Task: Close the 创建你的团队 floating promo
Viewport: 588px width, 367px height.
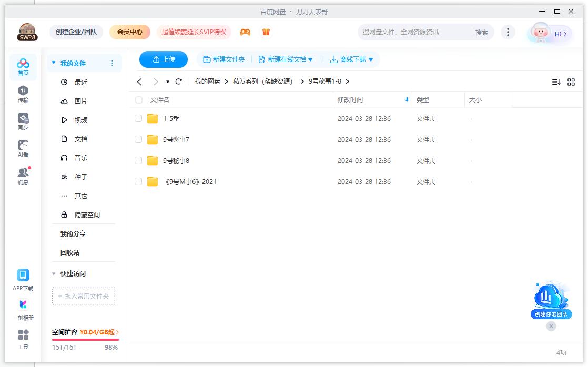Action: [551, 326]
